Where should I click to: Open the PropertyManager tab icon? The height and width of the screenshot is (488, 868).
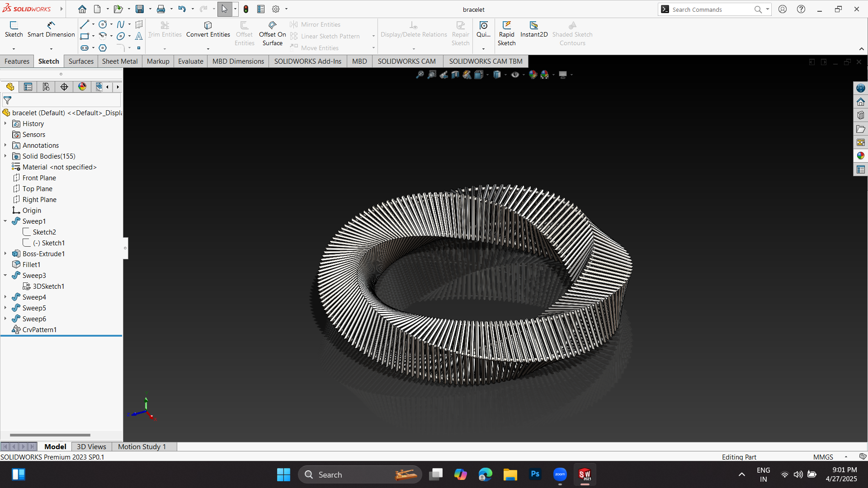[x=28, y=87]
